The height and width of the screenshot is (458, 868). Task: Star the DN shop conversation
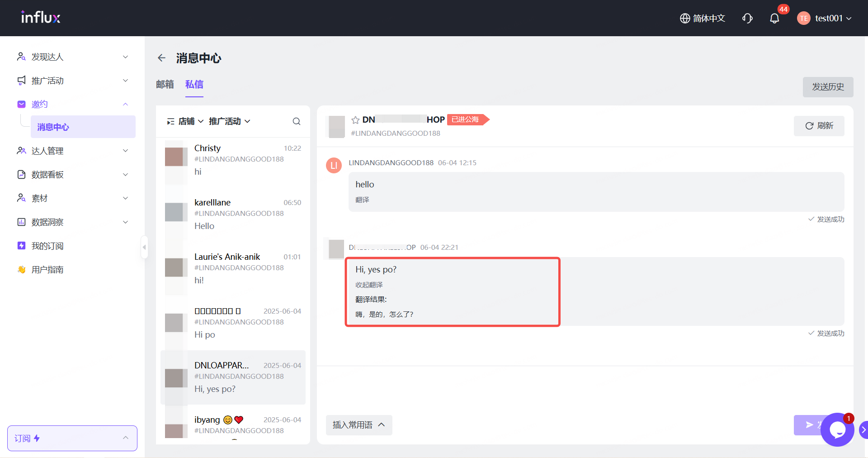355,120
